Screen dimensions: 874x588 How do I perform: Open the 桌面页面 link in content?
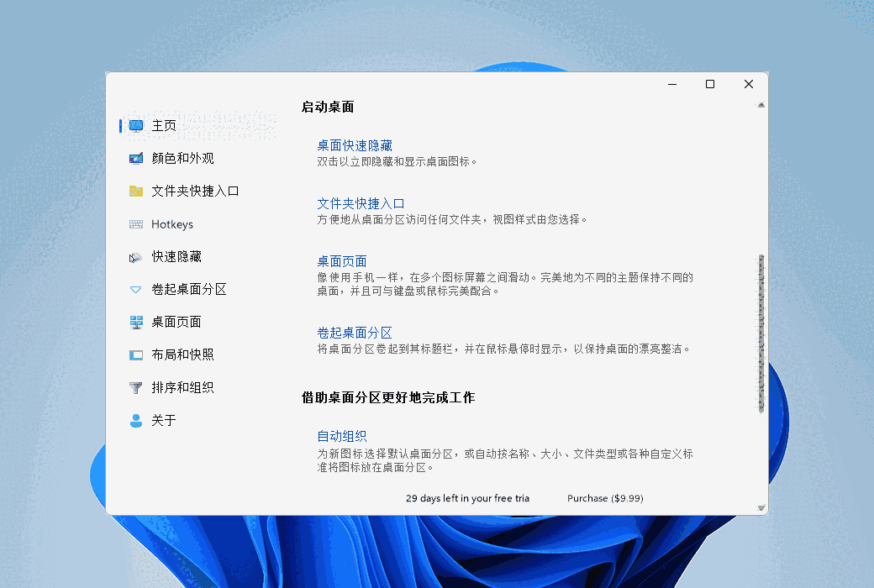coord(342,262)
